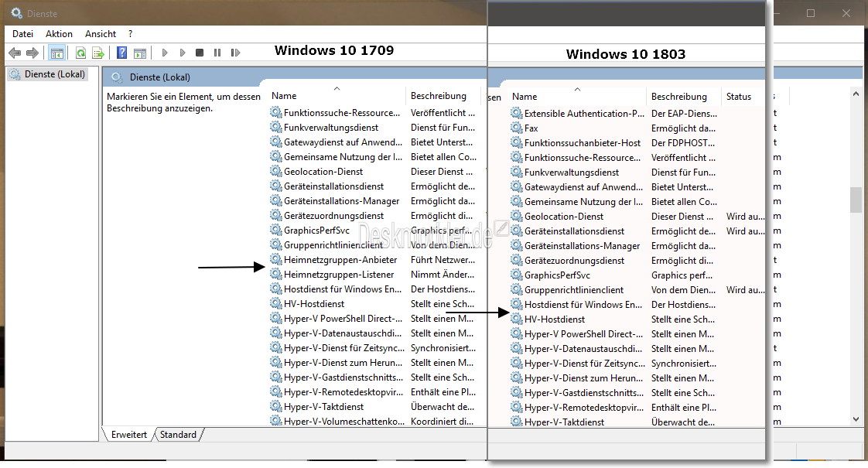
Task: Click Funkverwaltungsdienst gear icon in 1803 list
Action: point(517,173)
